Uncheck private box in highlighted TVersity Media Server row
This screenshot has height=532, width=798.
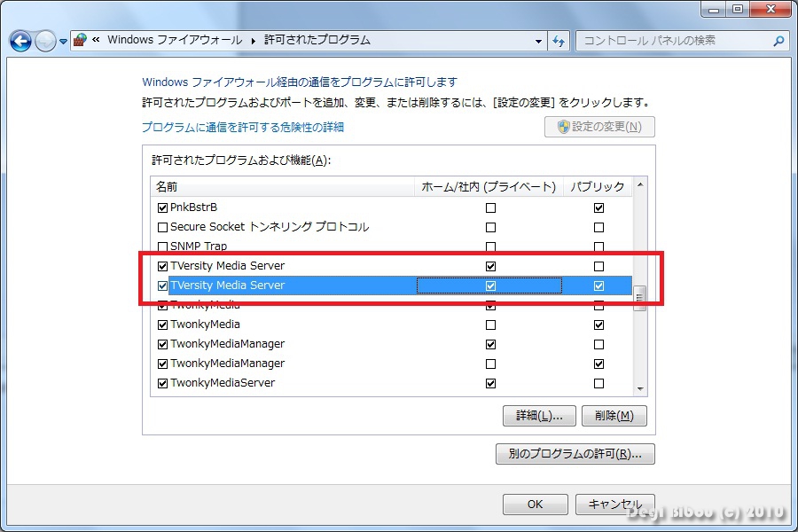pyautogui.click(x=490, y=286)
